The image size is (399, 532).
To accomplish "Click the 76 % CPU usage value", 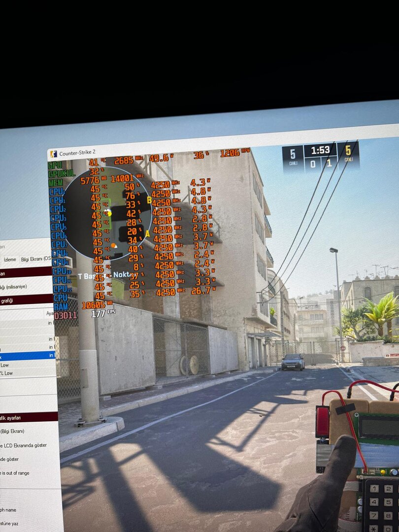I will coord(133,196).
